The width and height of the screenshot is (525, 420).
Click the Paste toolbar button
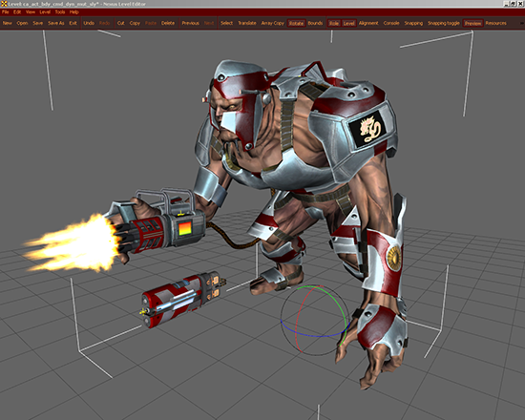click(151, 23)
